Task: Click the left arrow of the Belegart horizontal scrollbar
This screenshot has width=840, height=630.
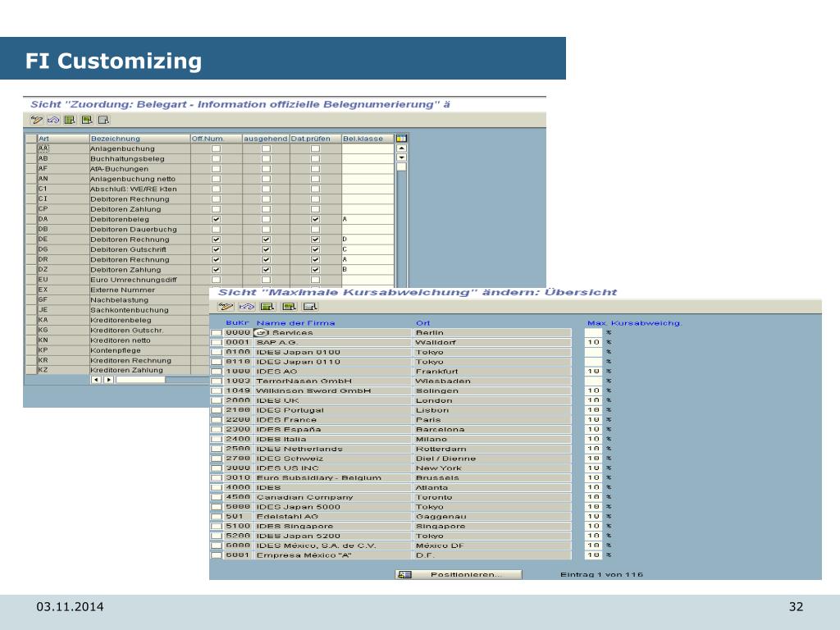Action: (96, 380)
